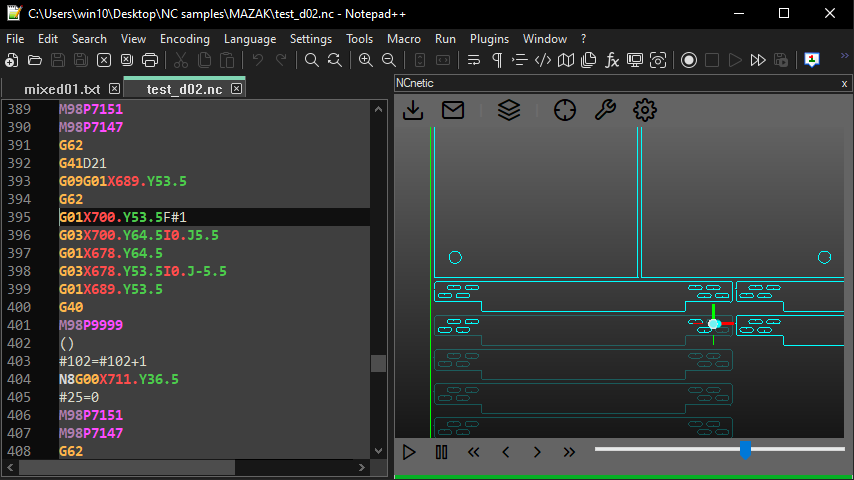Step back one move in simulation
The height and width of the screenshot is (480, 854).
505,452
